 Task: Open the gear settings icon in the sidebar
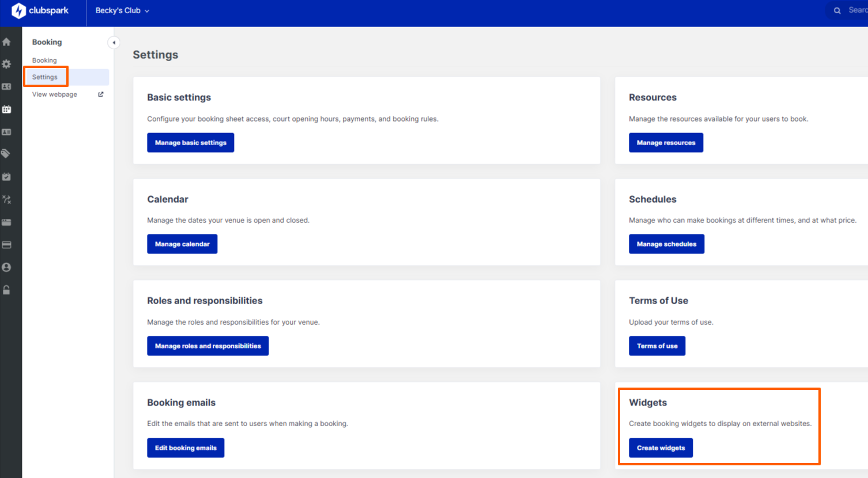[x=6, y=64]
